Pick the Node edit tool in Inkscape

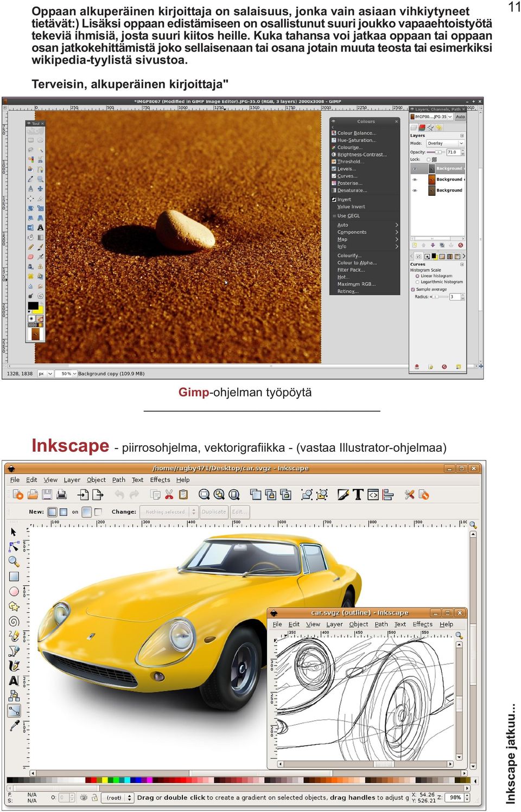click(x=14, y=547)
